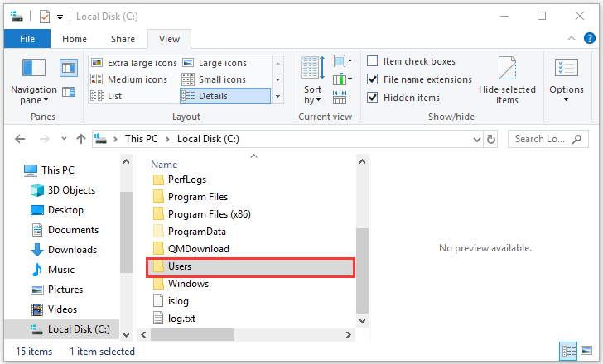Open the File tab
603x364 pixels.
pos(27,39)
